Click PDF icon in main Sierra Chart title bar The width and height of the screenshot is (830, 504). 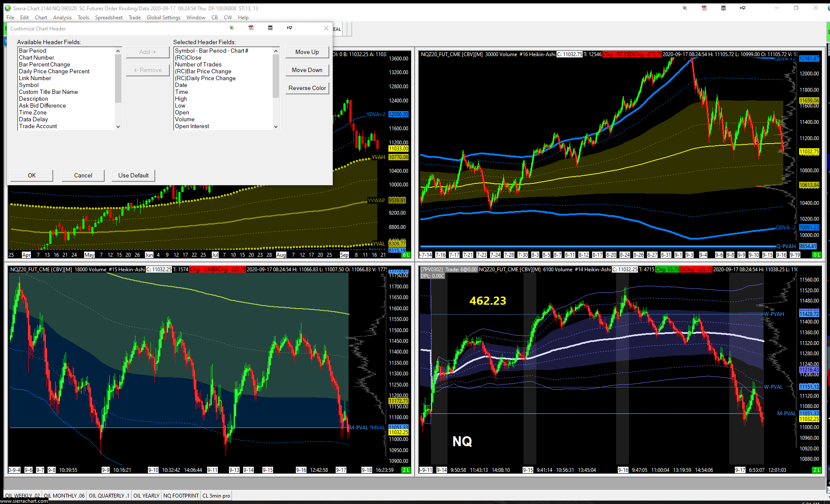(x=704, y=8)
